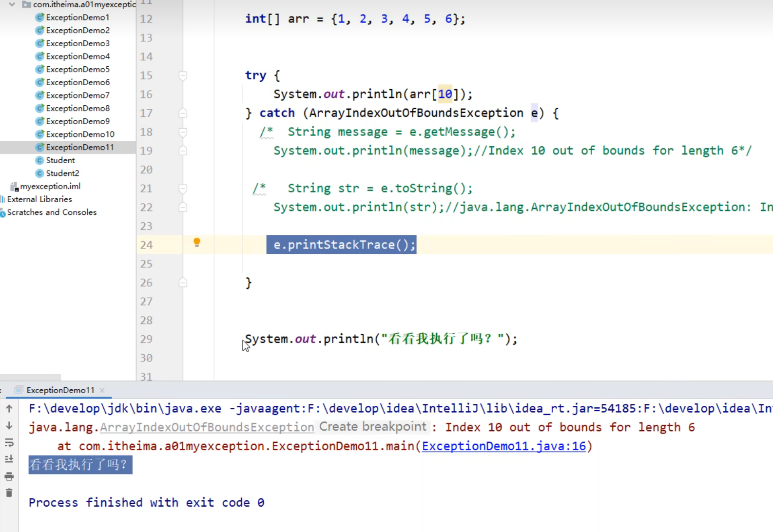This screenshot has height=532, width=773.
Task: Click the print icon in console toolbar
Action: pos(9,476)
